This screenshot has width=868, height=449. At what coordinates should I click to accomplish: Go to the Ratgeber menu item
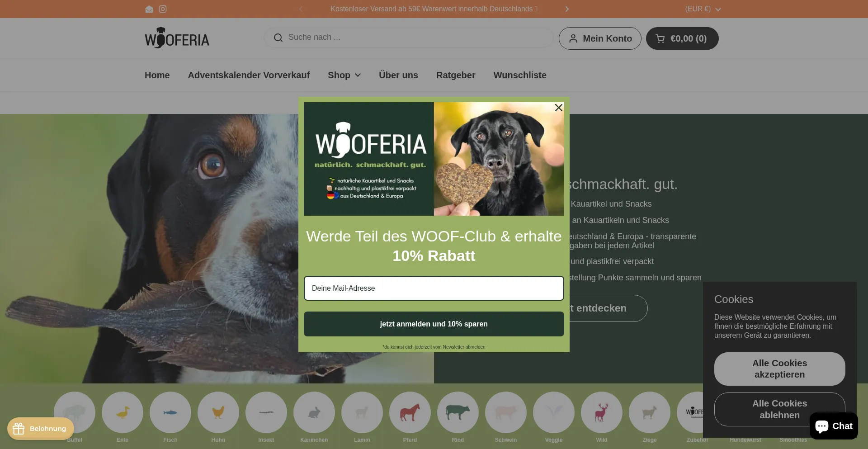456,75
